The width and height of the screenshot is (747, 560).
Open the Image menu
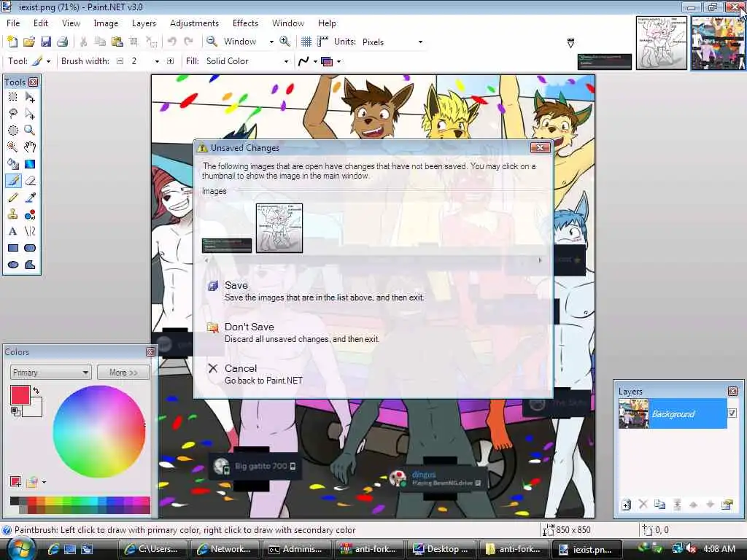106,23
